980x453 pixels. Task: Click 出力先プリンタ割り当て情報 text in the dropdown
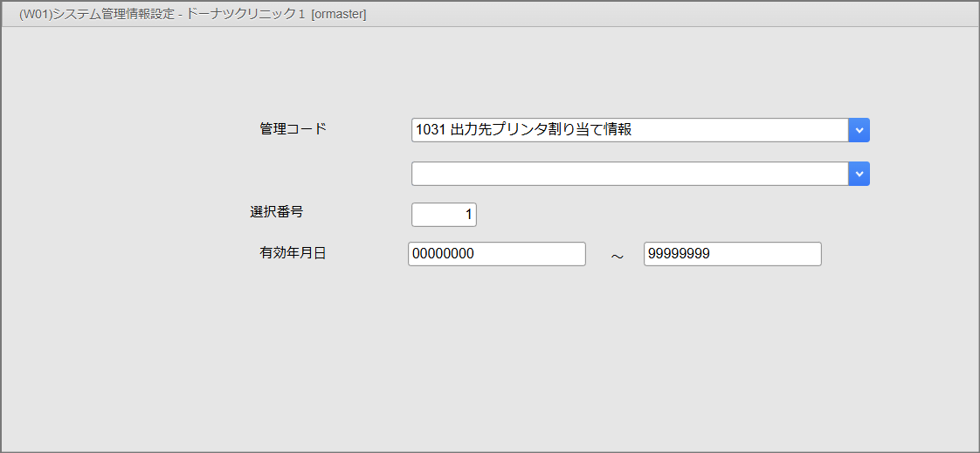pyautogui.click(x=540, y=130)
